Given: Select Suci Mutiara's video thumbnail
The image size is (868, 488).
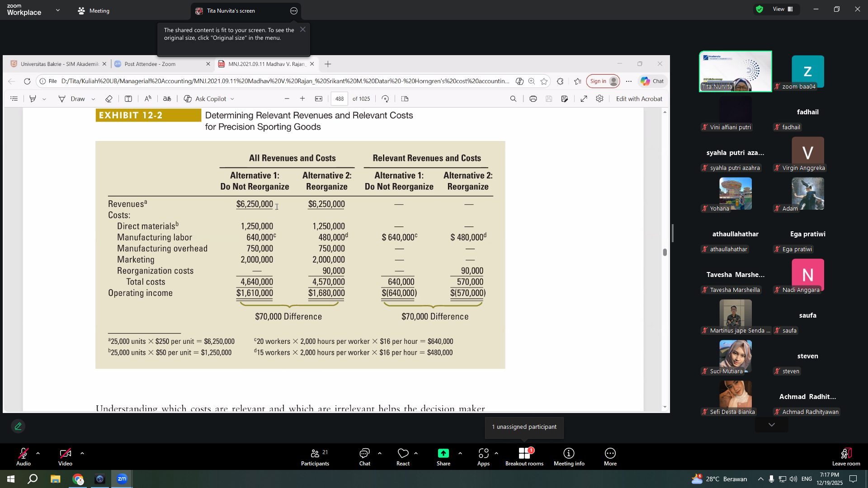Looking at the screenshot, I should click(736, 357).
